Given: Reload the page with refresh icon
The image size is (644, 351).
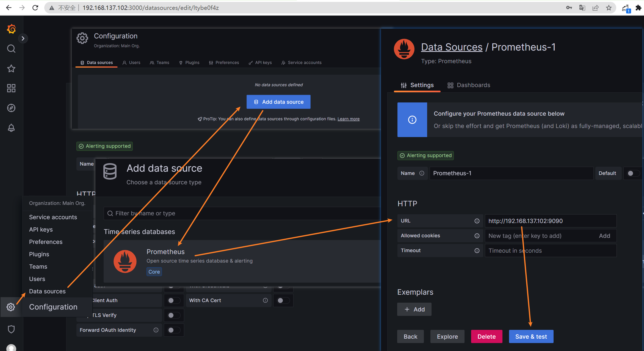Looking at the screenshot, I should tap(35, 8).
